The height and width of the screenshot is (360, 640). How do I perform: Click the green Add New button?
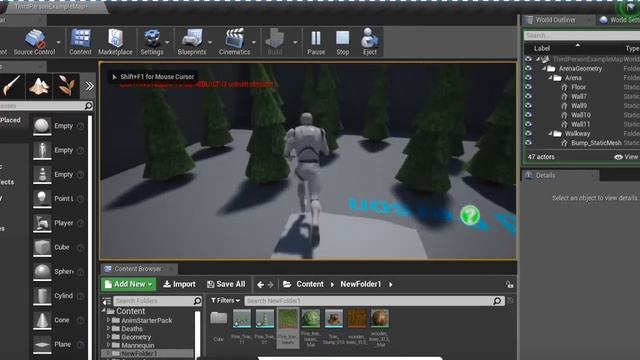click(129, 284)
